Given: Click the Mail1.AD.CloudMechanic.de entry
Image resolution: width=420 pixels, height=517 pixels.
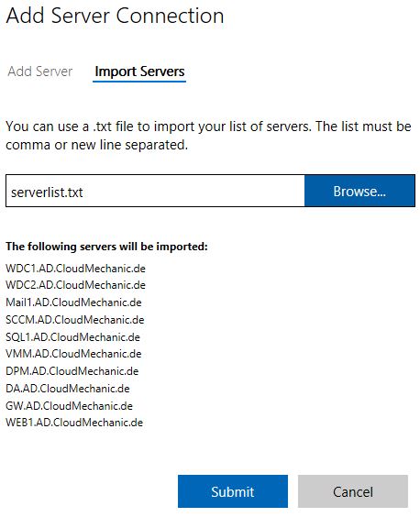Looking at the screenshot, I should (73, 302).
